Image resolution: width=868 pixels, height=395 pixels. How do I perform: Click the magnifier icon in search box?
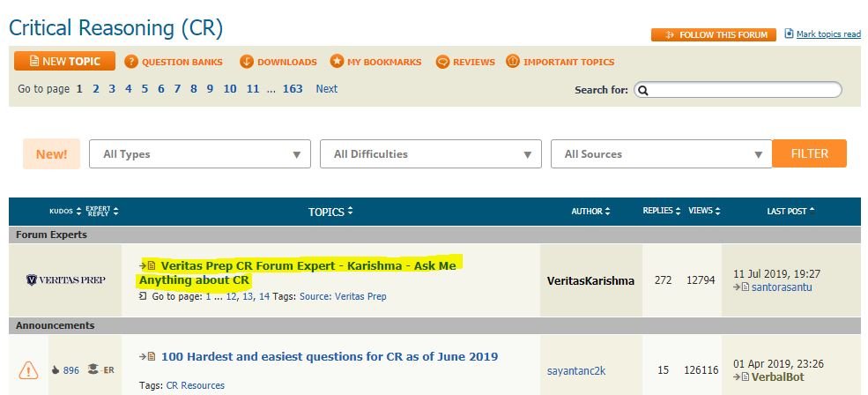(643, 90)
